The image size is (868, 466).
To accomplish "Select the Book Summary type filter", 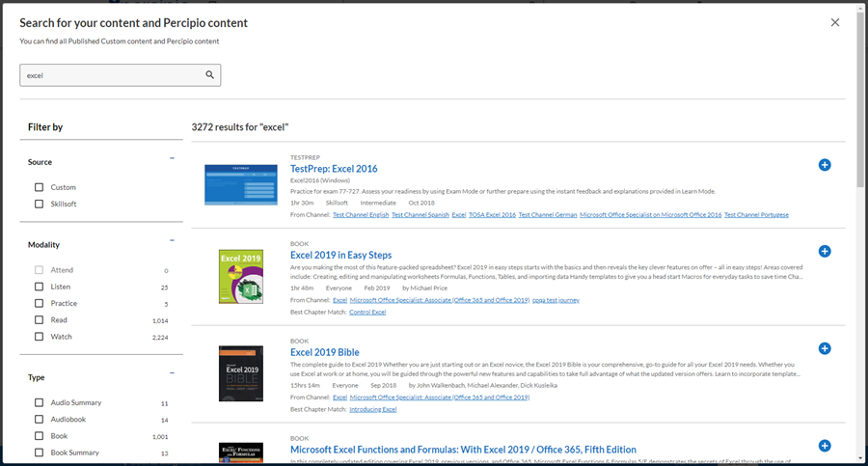I will coord(39,452).
